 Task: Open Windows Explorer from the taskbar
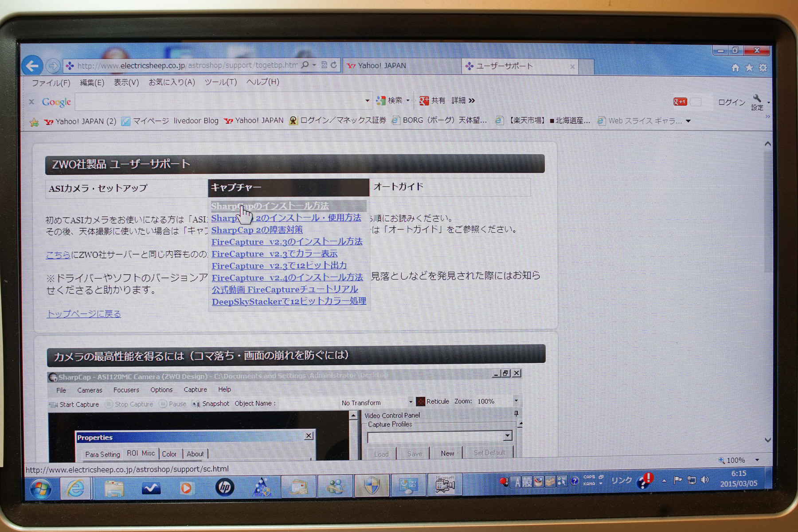pyautogui.click(x=114, y=488)
